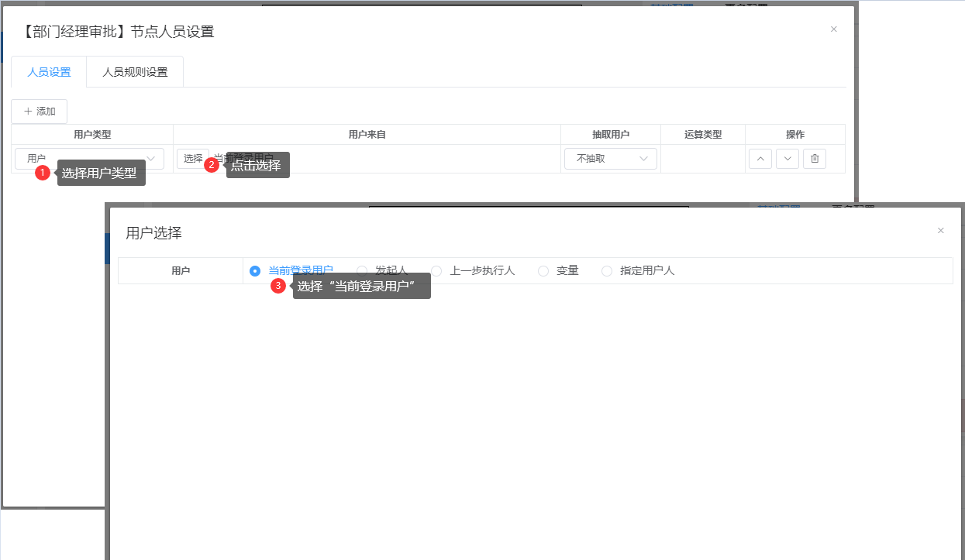The image size is (965, 560).
Task: Click the 用户来自 column header
Action: 367,135
